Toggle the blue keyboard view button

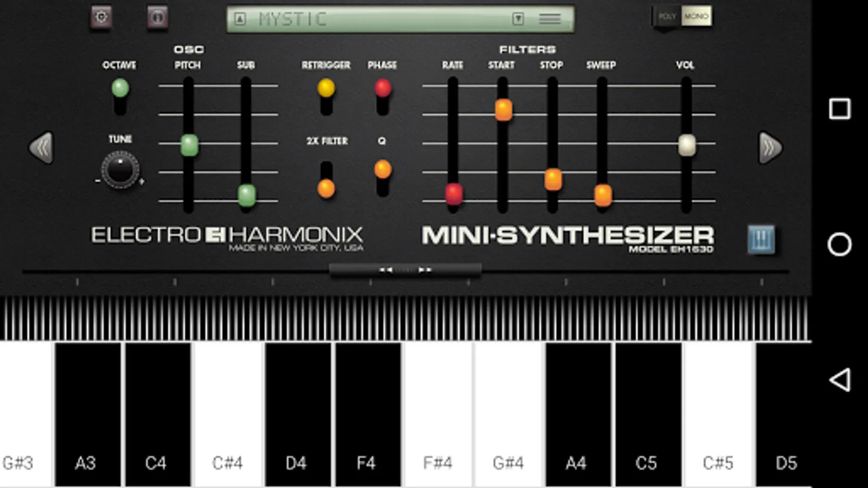(x=761, y=239)
